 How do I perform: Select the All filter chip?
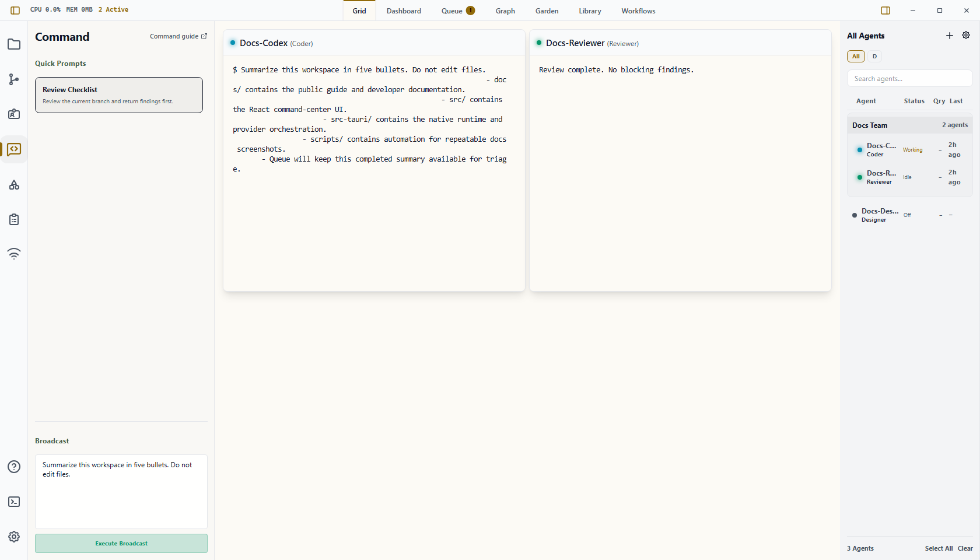click(x=856, y=57)
